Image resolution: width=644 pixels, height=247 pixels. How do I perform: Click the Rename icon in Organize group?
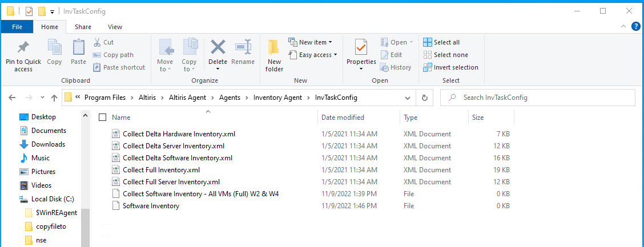point(243,47)
